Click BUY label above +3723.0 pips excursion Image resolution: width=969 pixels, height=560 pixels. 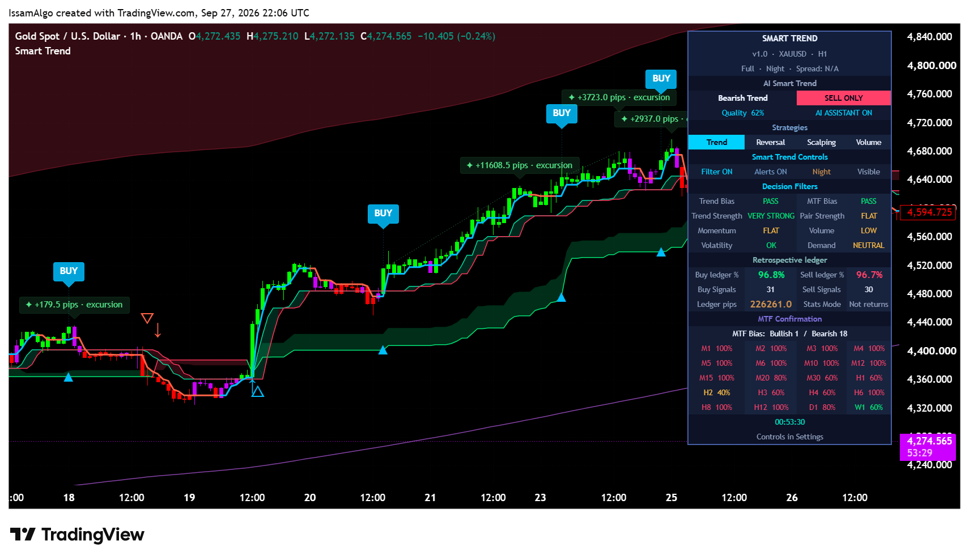(661, 79)
